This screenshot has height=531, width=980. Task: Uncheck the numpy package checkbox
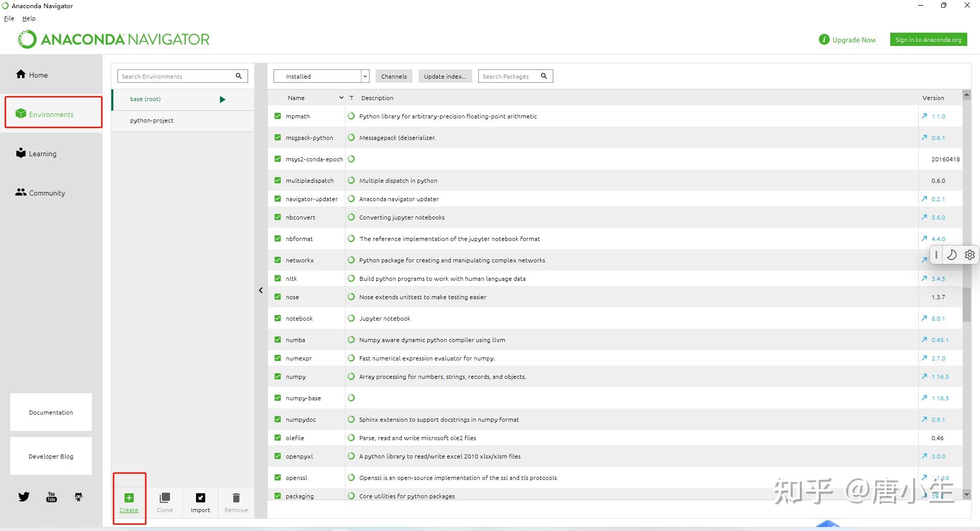tap(278, 376)
